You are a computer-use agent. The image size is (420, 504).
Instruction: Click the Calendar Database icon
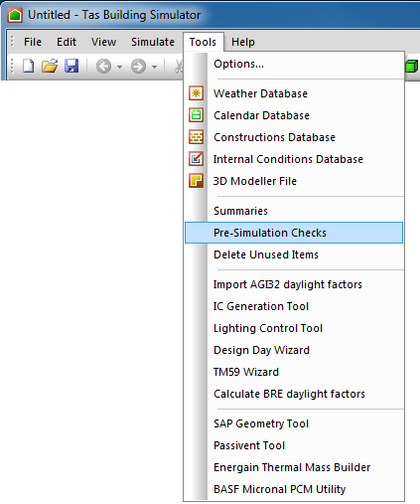point(196,115)
